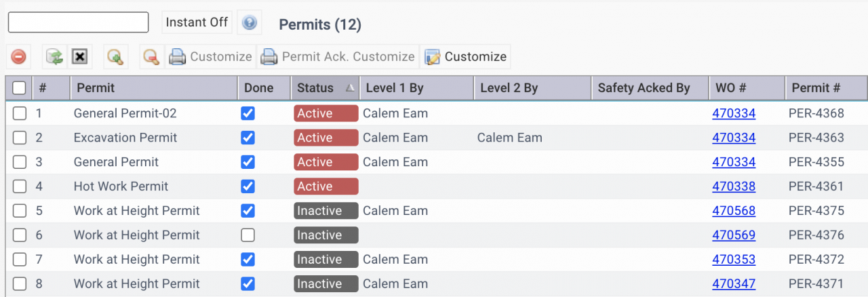
Task: Open work order link 470568
Action: tap(734, 211)
